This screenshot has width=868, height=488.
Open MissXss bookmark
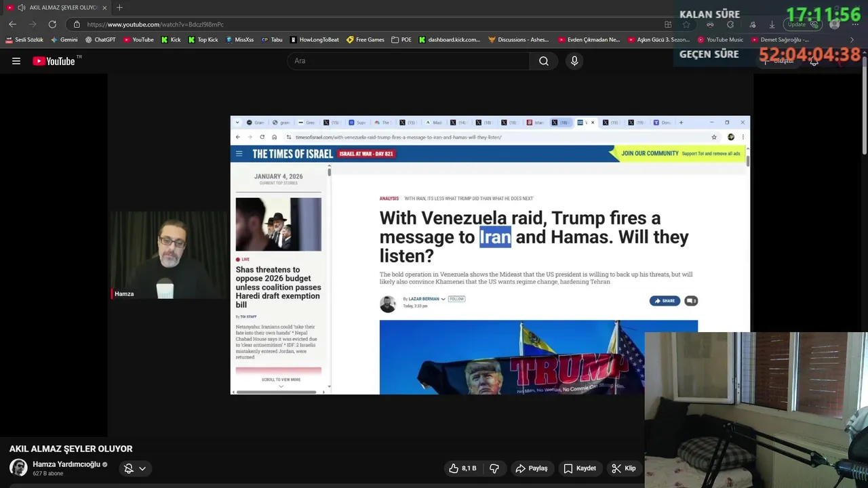click(239, 40)
